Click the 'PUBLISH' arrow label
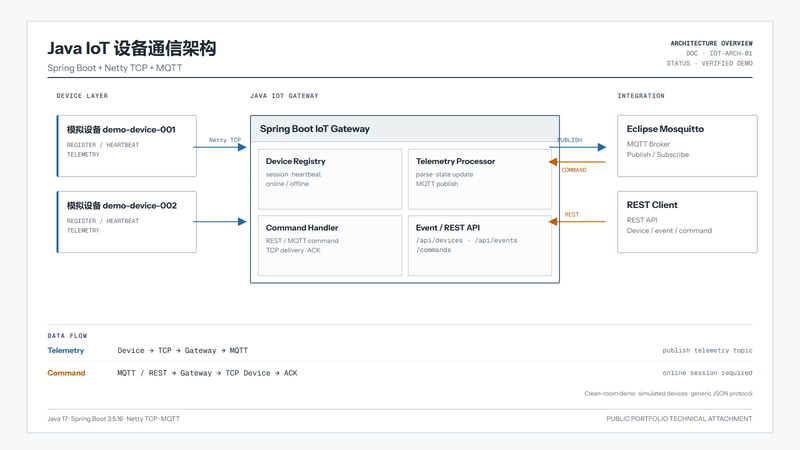The width and height of the screenshot is (800, 450). [x=569, y=140]
